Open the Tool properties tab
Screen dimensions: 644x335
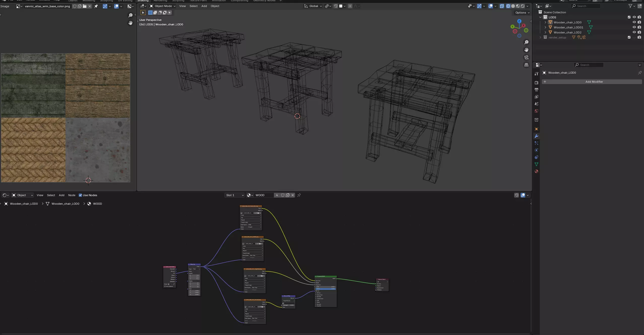tap(536, 73)
